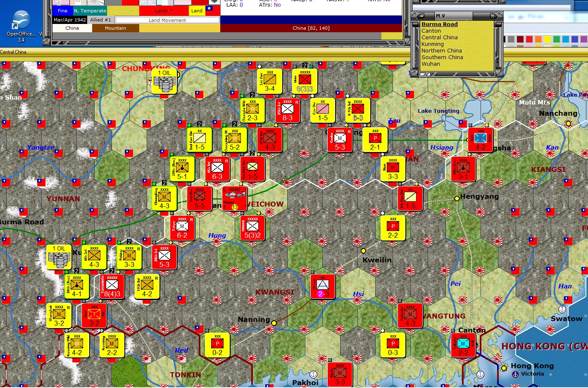The width and height of the screenshot is (588, 388).
Task: Select the 2nd Cav Div 1-5 counter
Action: [x=200, y=140]
